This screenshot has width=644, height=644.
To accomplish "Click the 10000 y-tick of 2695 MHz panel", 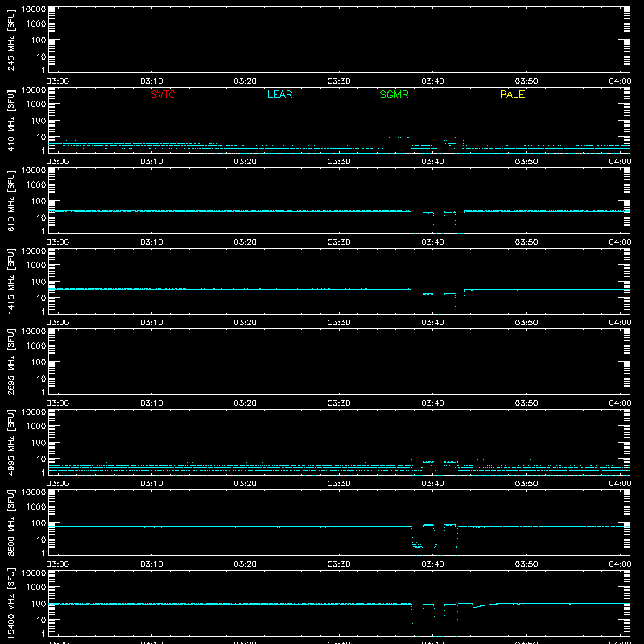I will [x=34, y=332].
